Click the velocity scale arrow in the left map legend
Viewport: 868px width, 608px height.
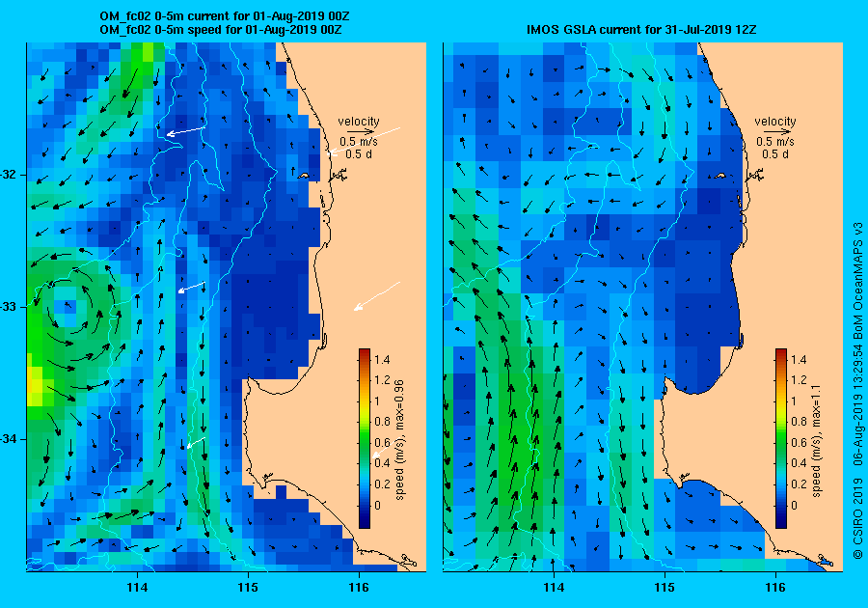[x=359, y=132]
